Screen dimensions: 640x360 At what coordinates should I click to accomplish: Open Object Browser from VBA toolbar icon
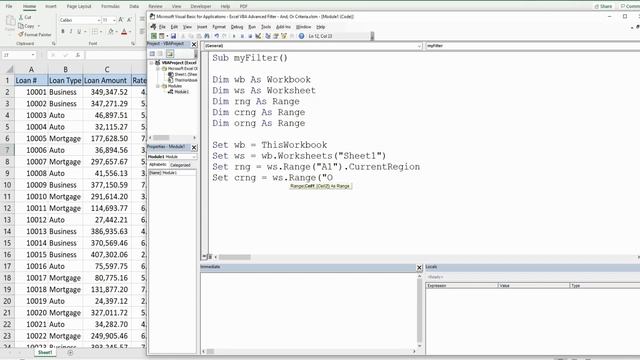[x=284, y=36]
